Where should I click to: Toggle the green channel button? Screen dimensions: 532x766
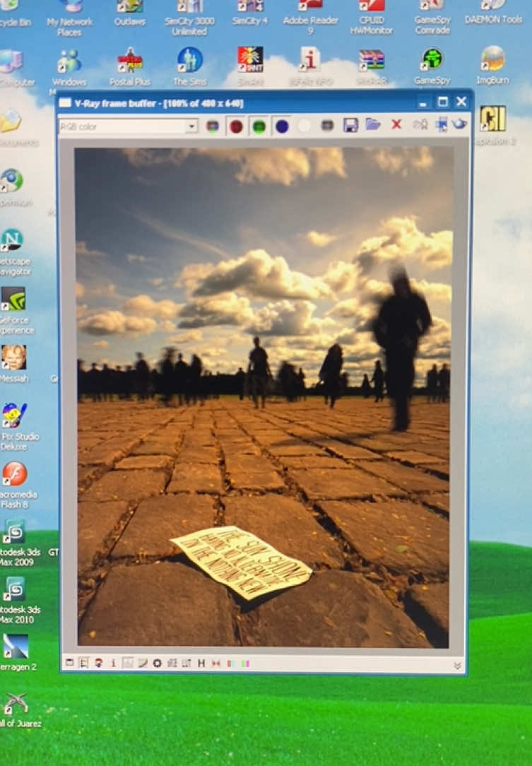[259, 126]
